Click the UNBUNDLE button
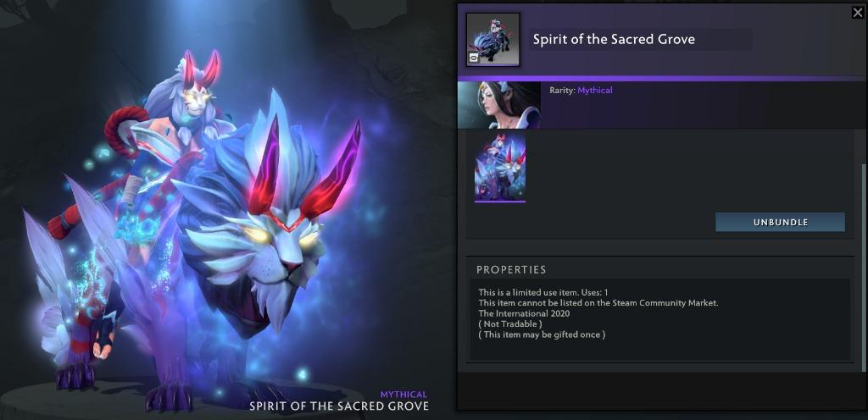 pyautogui.click(x=780, y=222)
